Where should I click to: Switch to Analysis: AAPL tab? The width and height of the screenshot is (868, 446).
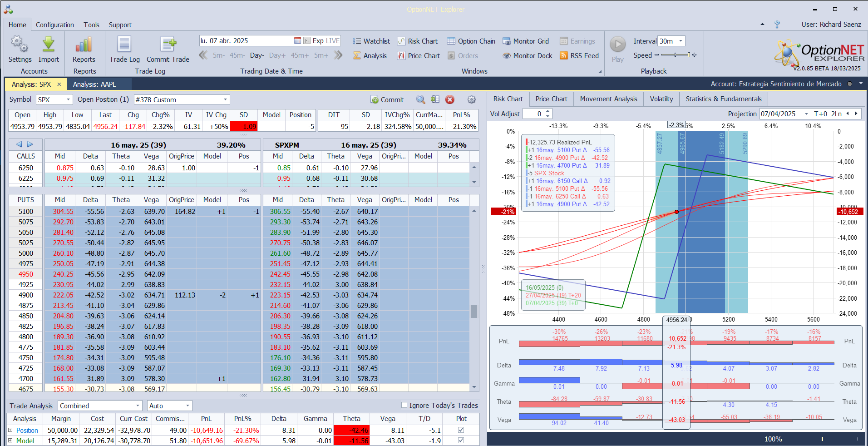(x=94, y=84)
